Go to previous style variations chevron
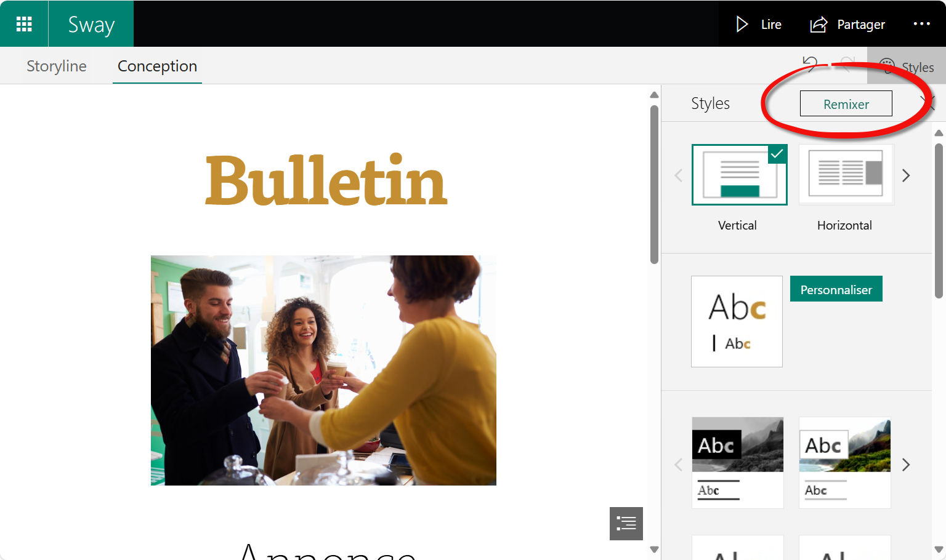Screen dimensions: 946x560 (x=678, y=465)
